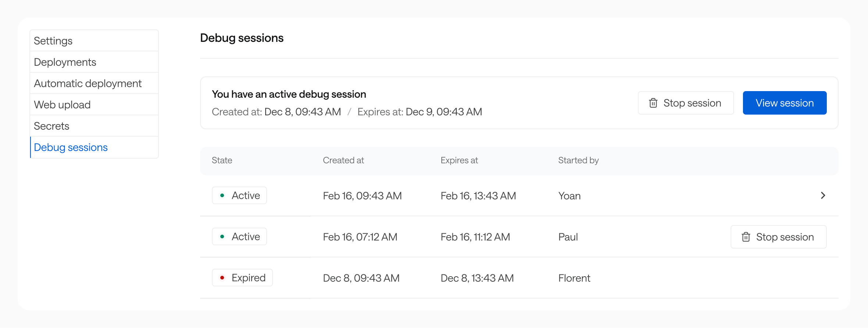This screenshot has width=868, height=328.
Task: Navigate to Secrets
Action: point(94,126)
